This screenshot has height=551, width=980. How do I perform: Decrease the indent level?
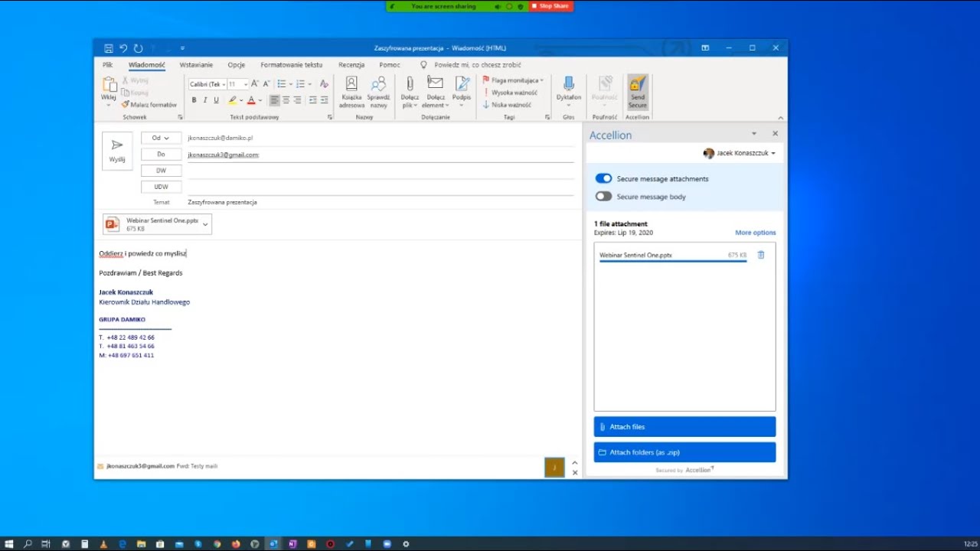(312, 100)
